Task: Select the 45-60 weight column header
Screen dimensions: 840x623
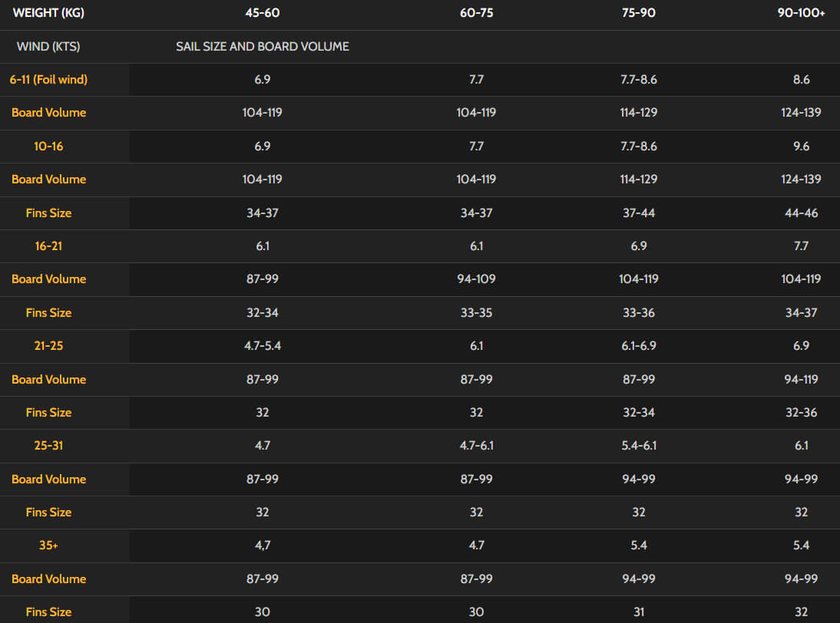Action: [263, 13]
